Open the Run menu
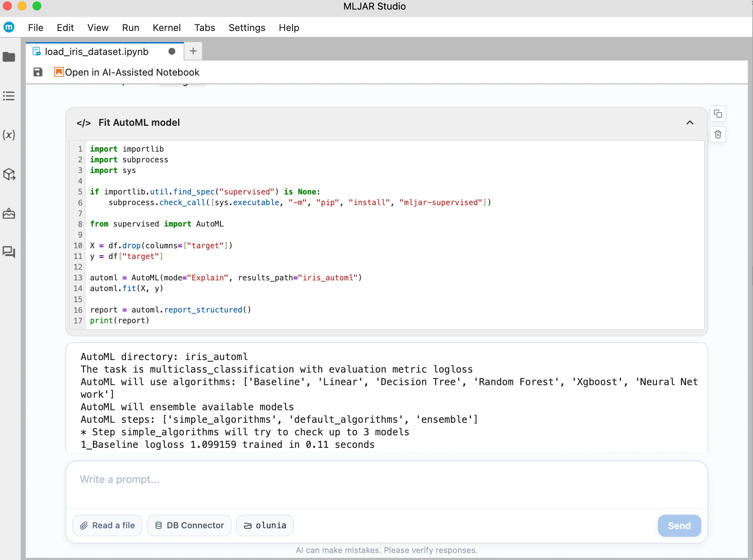The image size is (753, 560). point(131,28)
